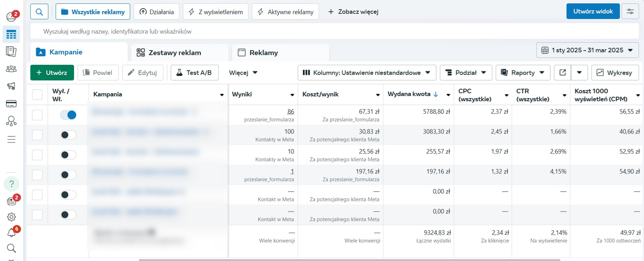The height and width of the screenshot is (261, 644).
Task: Tick the select-all checkbox in the table header
Action: coord(37,95)
